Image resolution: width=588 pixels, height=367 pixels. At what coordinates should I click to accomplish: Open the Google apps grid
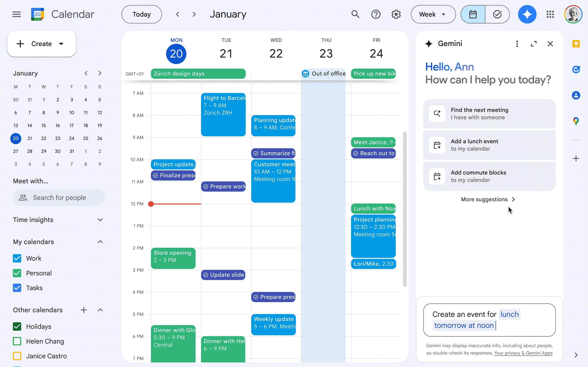pos(550,14)
